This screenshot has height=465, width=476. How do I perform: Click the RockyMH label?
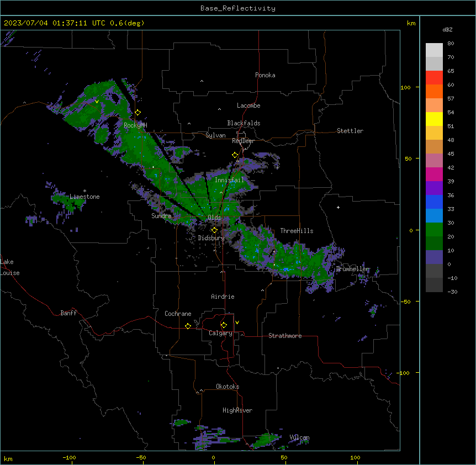point(135,125)
